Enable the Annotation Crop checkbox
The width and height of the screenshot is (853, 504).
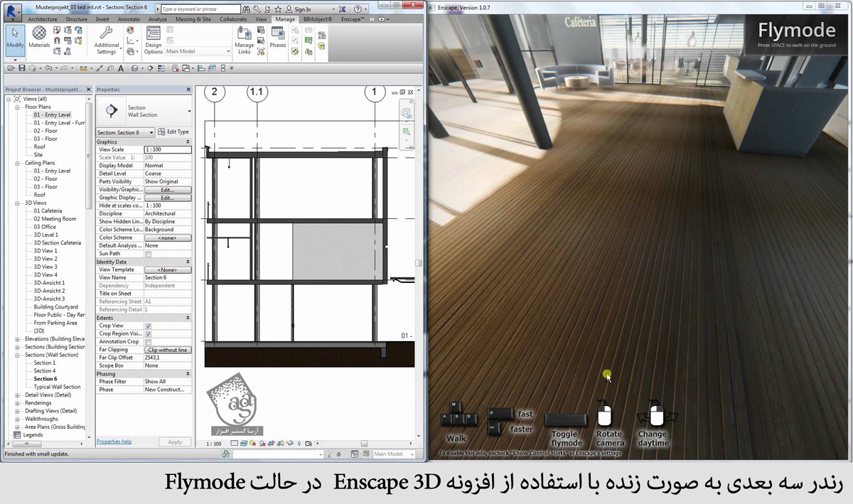148,342
